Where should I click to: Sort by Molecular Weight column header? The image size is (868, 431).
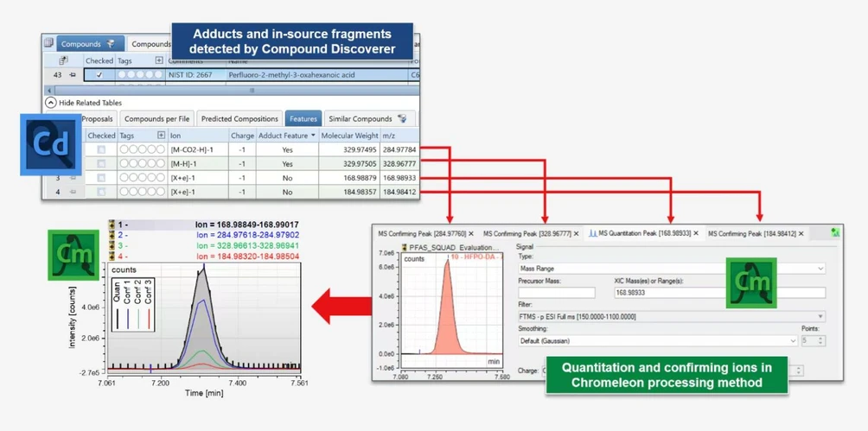pyautogui.click(x=350, y=136)
